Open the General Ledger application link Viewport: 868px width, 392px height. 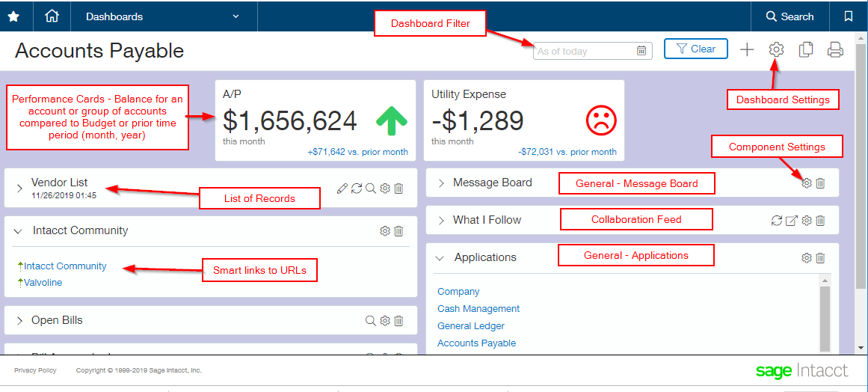(x=470, y=326)
